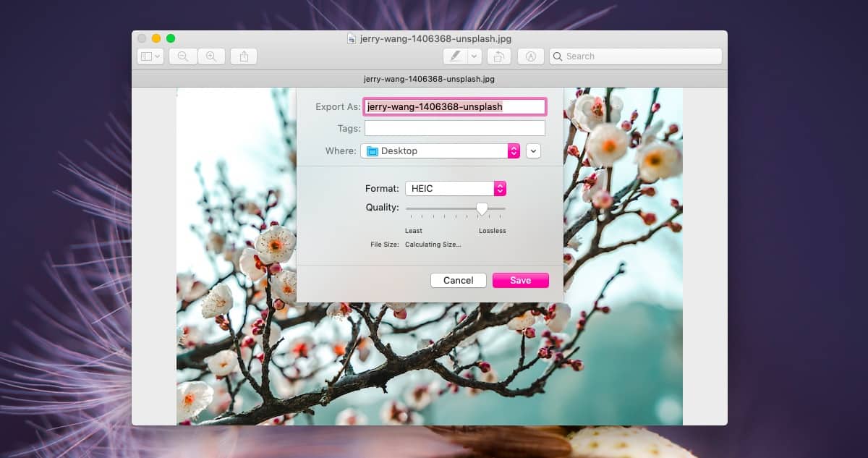Screen dimensions: 868x458
Task: Select the highlight pen tool icon
Action: point(455,56)
